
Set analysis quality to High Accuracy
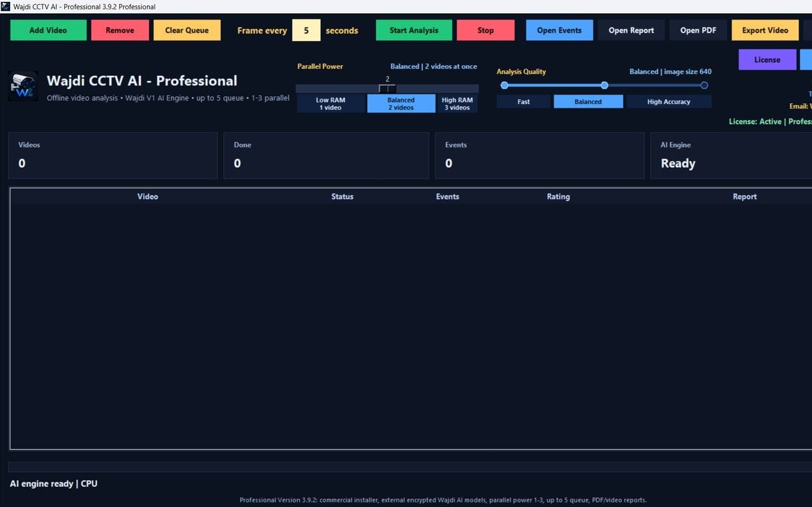(x=669, y=101)
